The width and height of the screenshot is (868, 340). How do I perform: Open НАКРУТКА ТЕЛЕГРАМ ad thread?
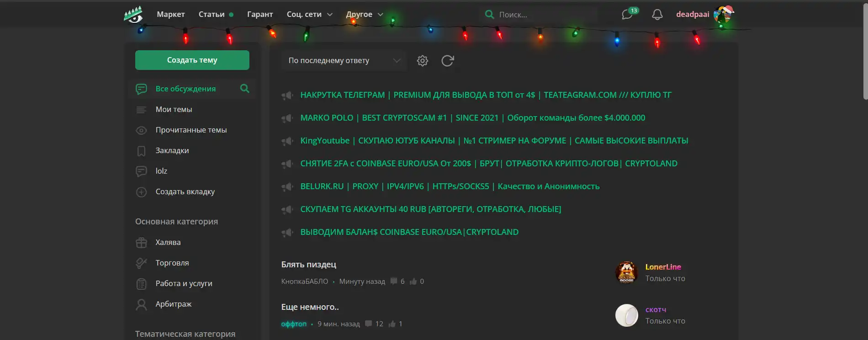[x=486, y=95]
